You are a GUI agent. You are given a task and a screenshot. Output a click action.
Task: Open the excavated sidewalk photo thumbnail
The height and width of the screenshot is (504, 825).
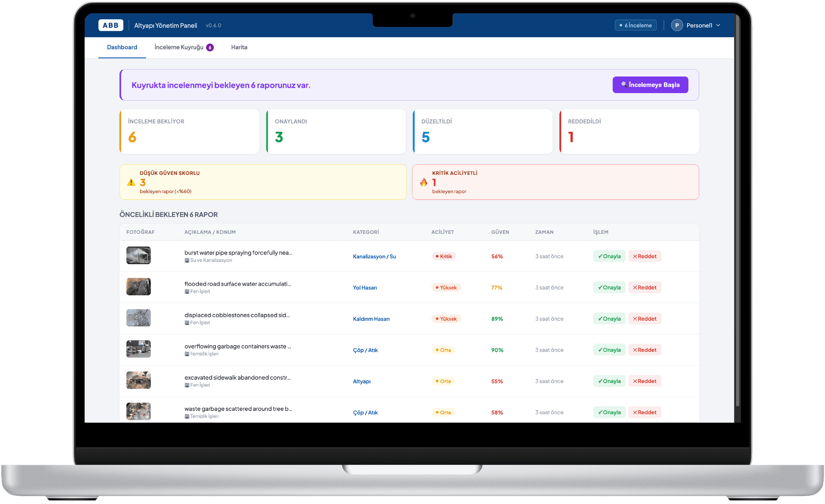pyautogui.click(x=138, y=380)
